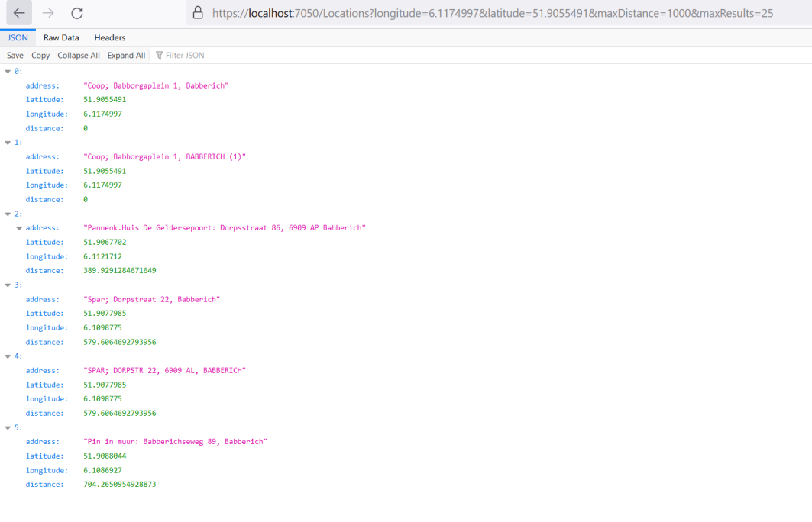Image resolution: width=812 pixels, height=522 pixels.
Task: Click the address key in item 5
Action: [x=43, y=442]
